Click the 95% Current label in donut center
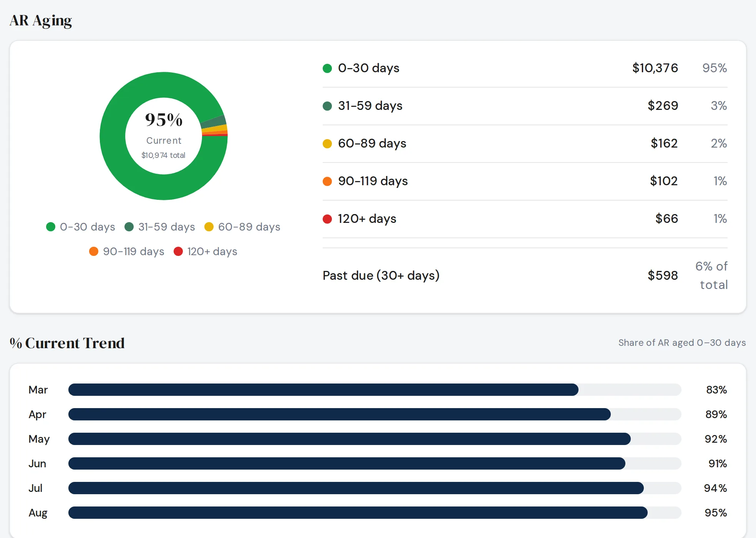Viewport: 756px width, 538px height. pyautogui.click(x=164, y=128)
